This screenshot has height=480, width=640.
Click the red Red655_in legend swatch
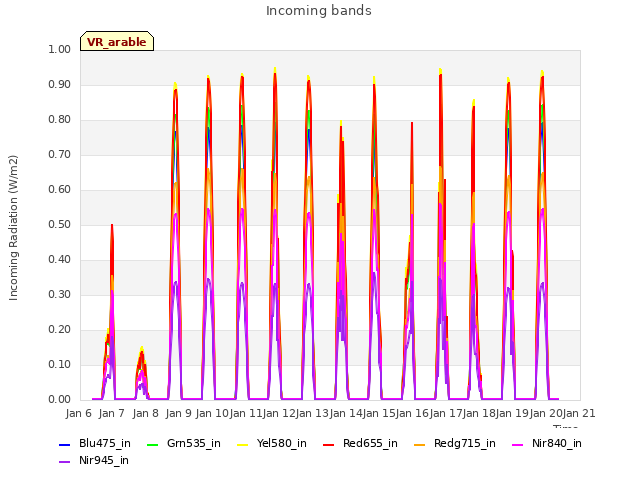[329, 444]
